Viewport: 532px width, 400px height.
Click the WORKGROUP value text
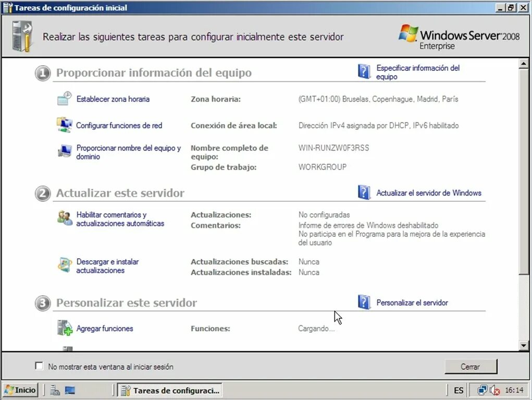point(323,167)
